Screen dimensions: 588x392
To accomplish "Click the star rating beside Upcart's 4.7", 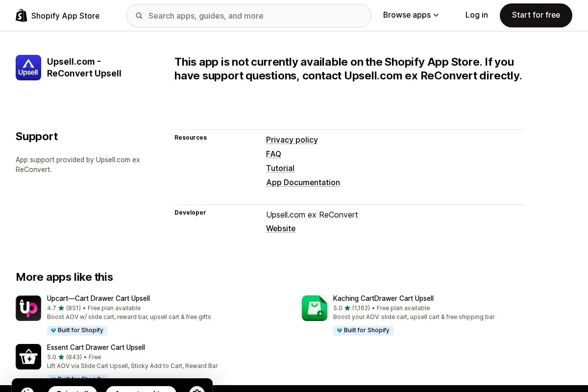I will (61, 308).
